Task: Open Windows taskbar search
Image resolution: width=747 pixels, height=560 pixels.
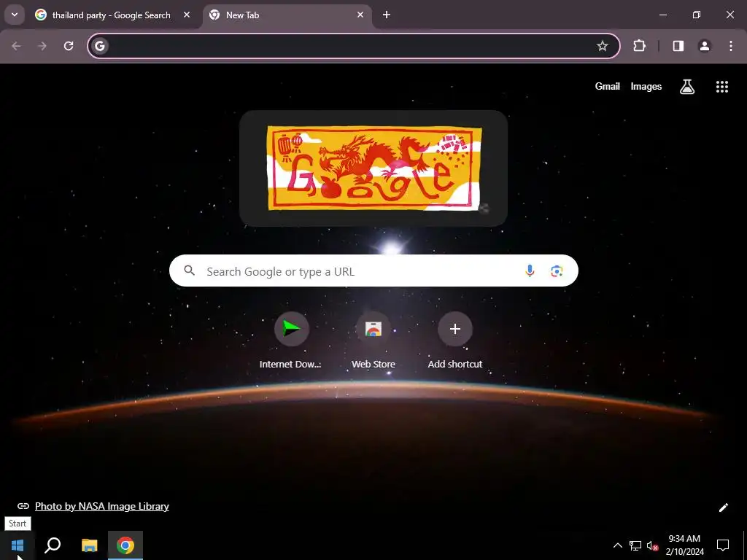Action: [53, 545]
